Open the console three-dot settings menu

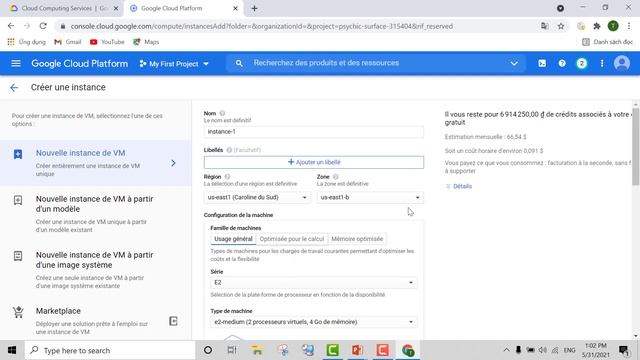[x=602, y=63]
